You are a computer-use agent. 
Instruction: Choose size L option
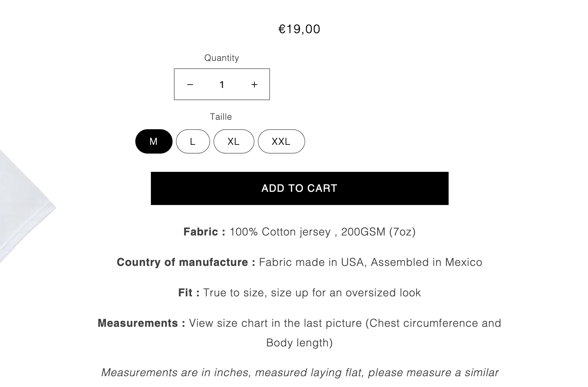point(193,141)
